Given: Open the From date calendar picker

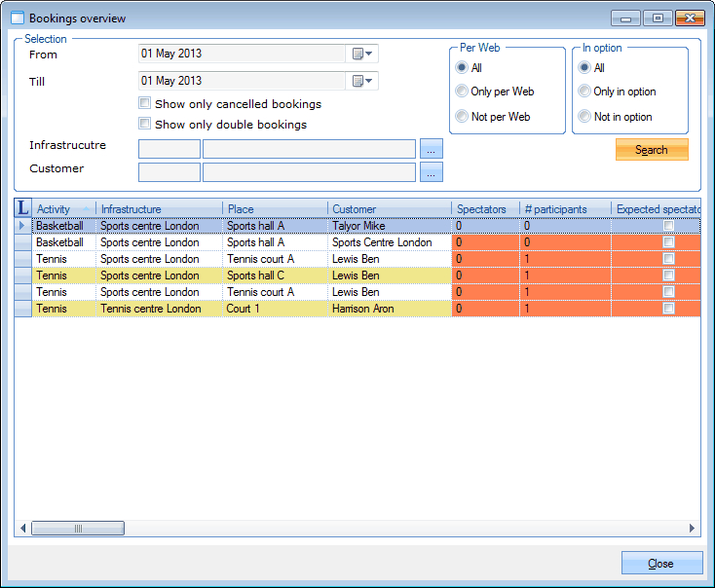Looking at the screenshot, I should click(362, 54).
